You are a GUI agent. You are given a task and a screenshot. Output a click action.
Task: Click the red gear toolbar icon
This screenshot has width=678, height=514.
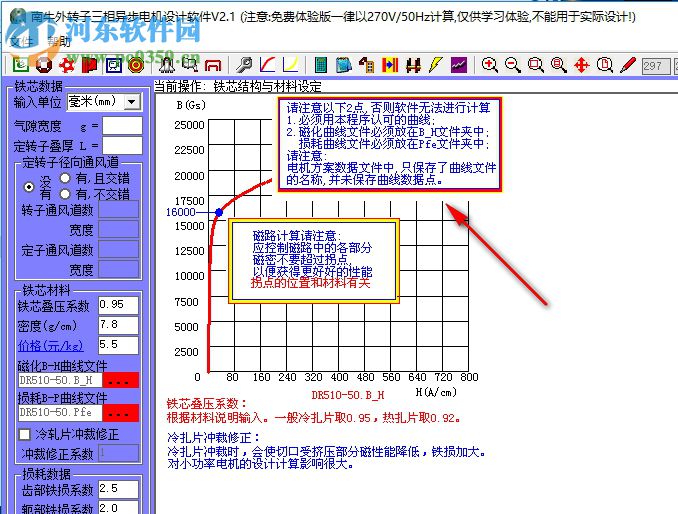(67, 65)
